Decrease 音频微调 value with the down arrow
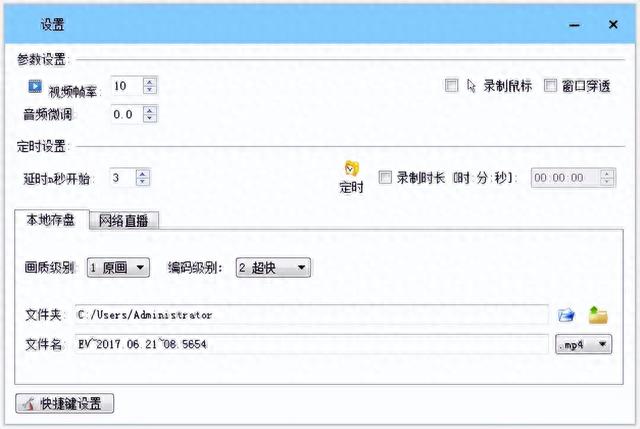Image resolution: width=640 pixels, height=429 pixels. (x=150, y=118)
